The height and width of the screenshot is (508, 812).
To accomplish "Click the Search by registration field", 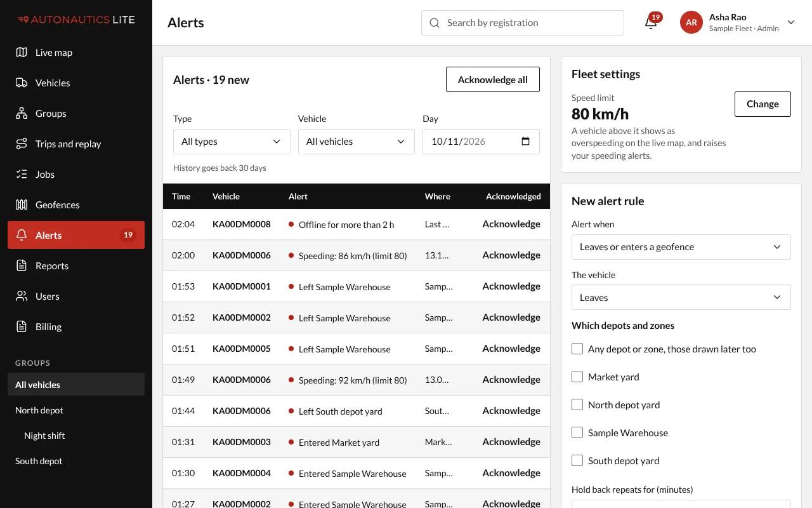I will 523,23.
